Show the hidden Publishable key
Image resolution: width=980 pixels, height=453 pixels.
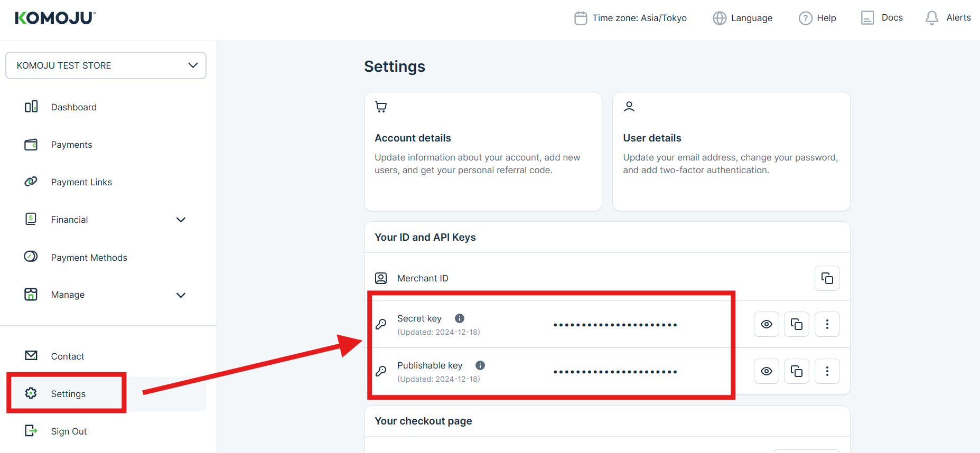click(766, 371)
